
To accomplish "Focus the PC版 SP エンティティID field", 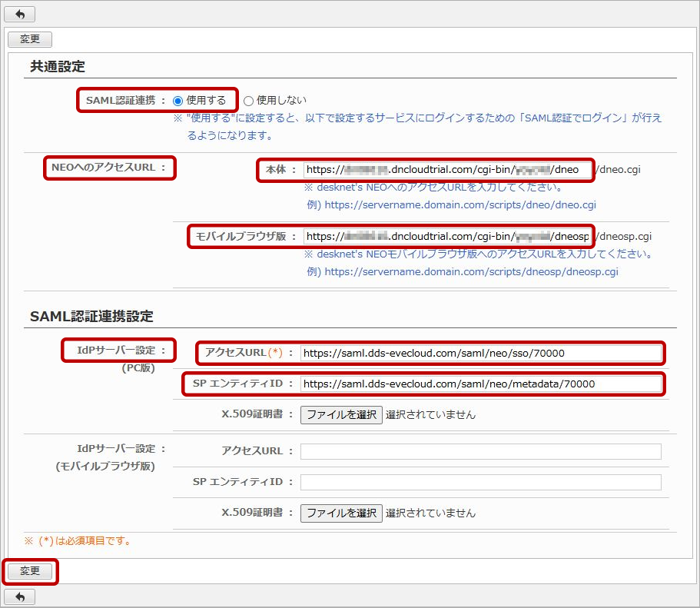I will point(480,384).
